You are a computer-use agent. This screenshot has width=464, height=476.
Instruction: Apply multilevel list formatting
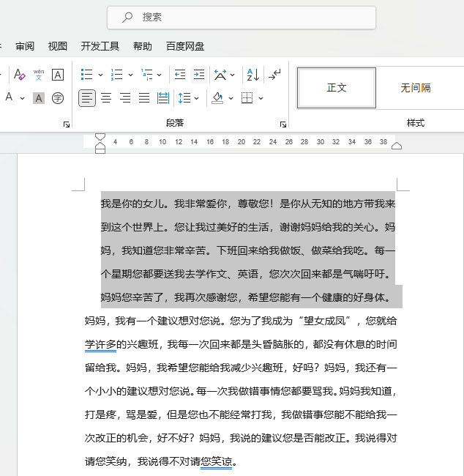coord(147,75)
